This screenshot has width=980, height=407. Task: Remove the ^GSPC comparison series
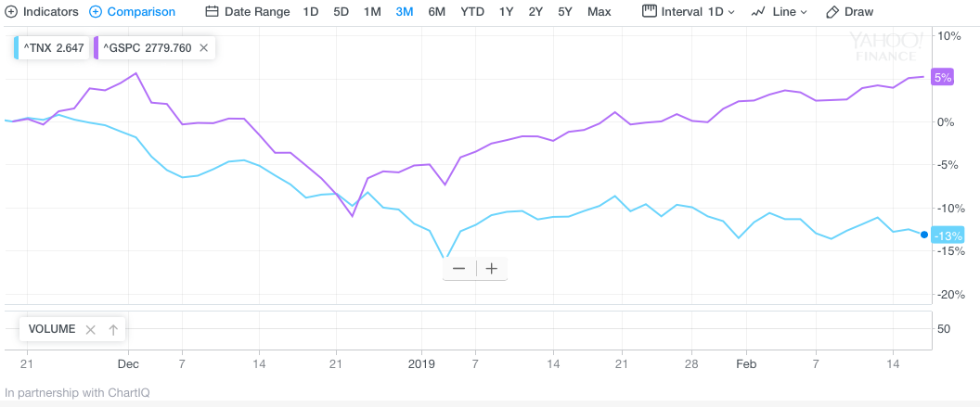pyautogui.click(x=204, y=47)
